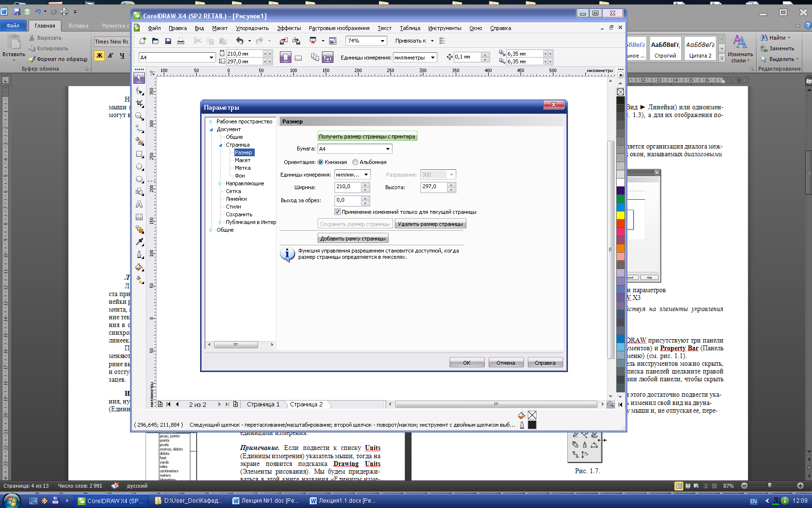Pick the green swatch in color palette
The width and height of the screenshot is (812, 508).
pos(621,199)
